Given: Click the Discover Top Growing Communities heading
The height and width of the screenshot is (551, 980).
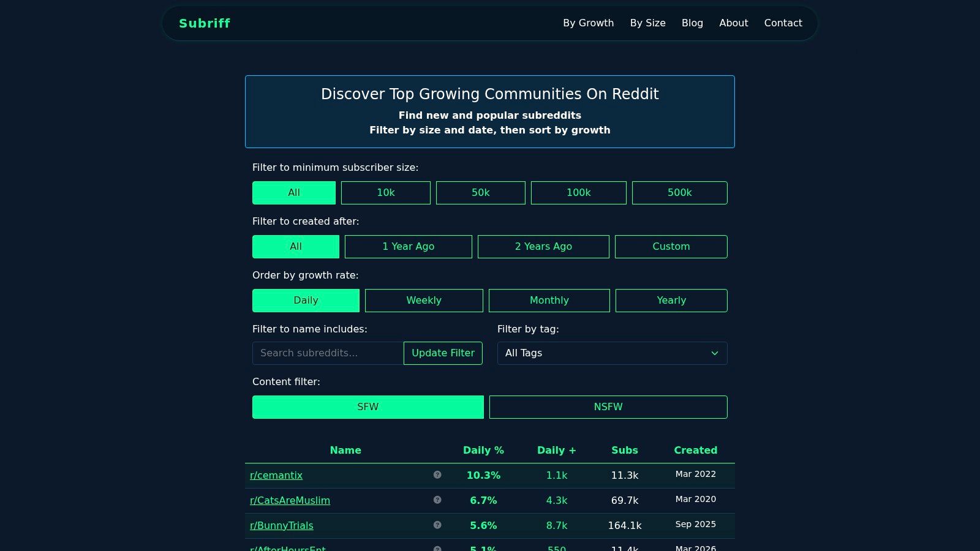Looking at the screenshot, I should click(x=490, y=94).
